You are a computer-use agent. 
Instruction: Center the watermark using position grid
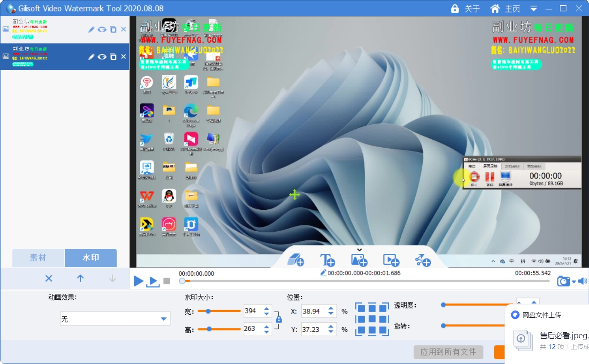tap(372, 319)
